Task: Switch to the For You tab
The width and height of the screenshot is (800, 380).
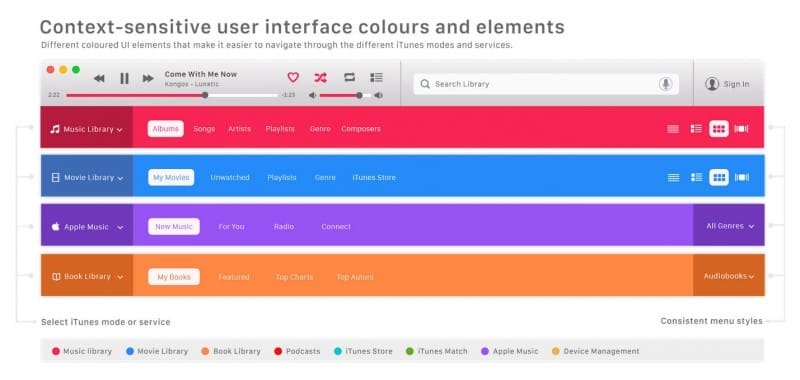Action: [232, 226]
